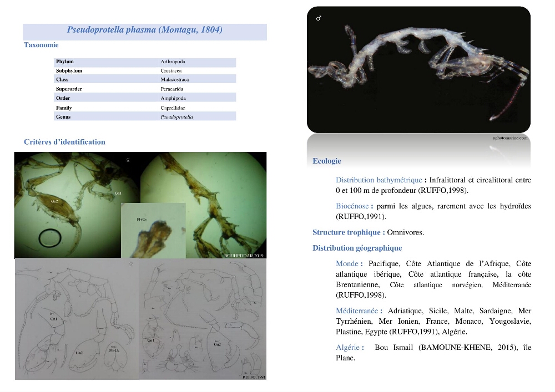
Task: Click the "Caprellidae" table cell
Action: click(x=173, y=108)
